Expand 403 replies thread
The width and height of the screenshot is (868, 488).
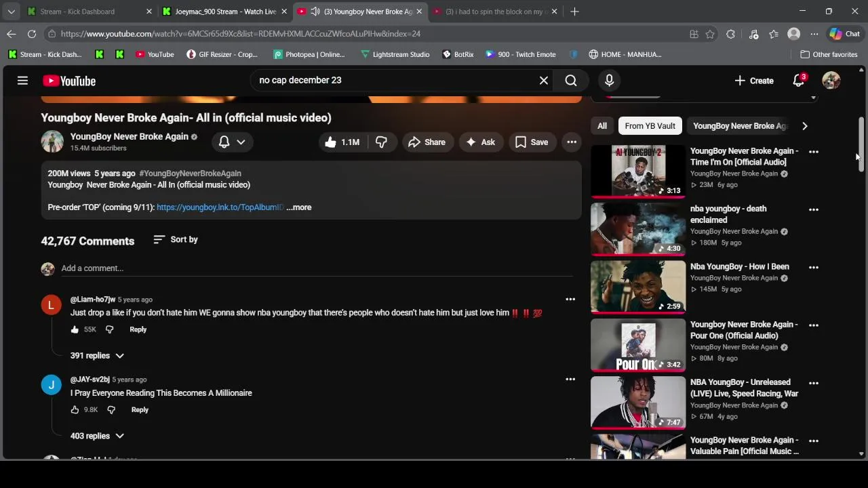coord(98,436)
